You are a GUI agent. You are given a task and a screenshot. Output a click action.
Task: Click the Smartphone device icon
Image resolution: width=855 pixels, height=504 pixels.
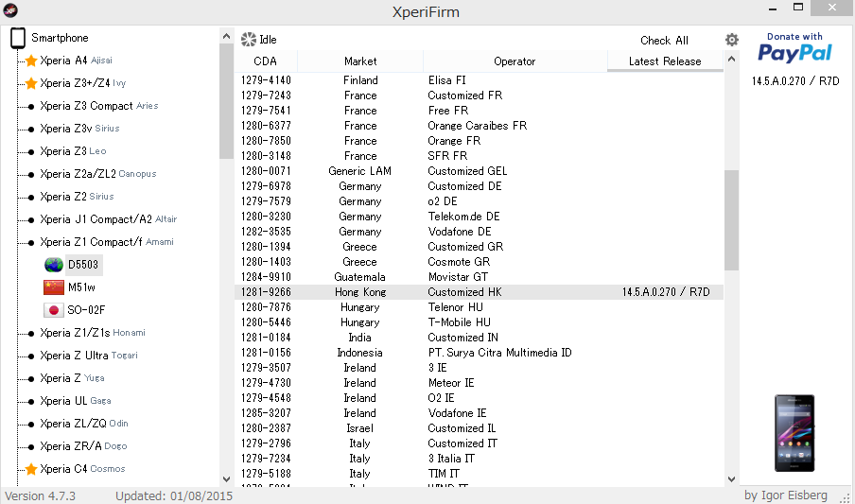[x=18, y=39]
